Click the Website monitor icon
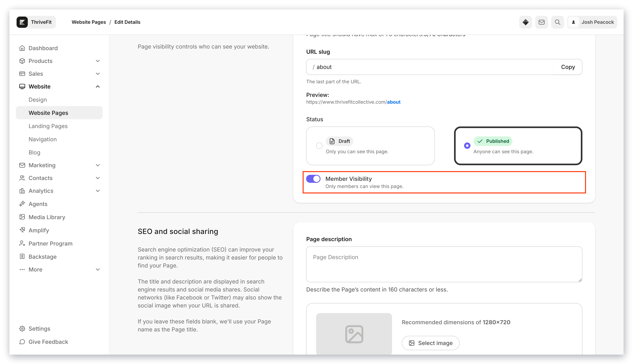 tap(22, 86)
